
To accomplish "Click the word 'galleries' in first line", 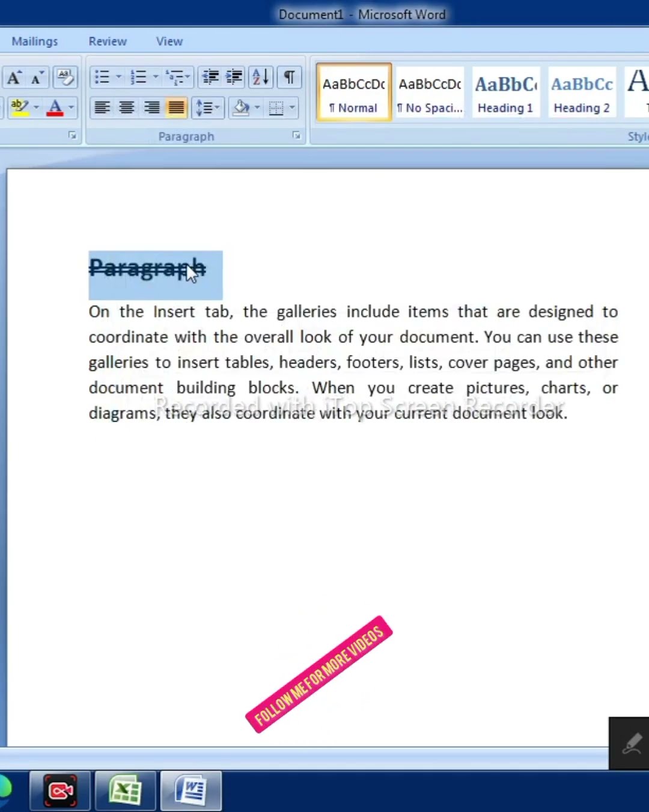I will point(306,312).
